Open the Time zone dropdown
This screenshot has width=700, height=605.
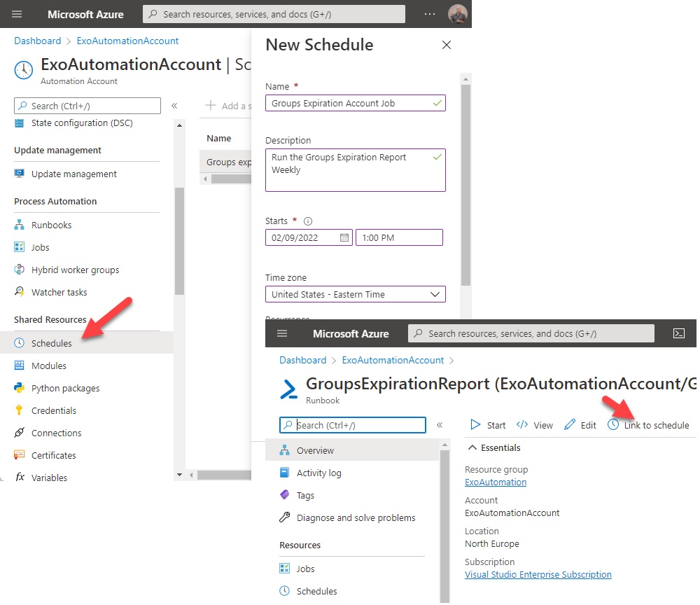[356, 294]
